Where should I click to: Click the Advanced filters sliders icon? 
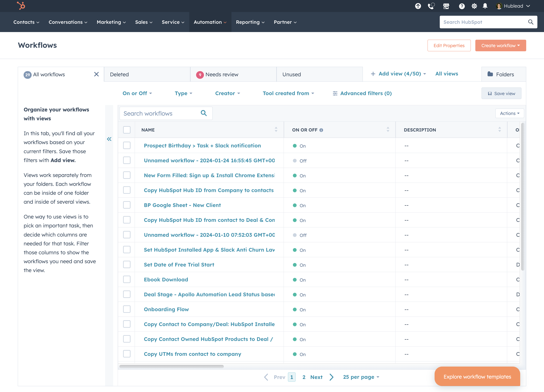pyautogui.click(x=335, y=93)
